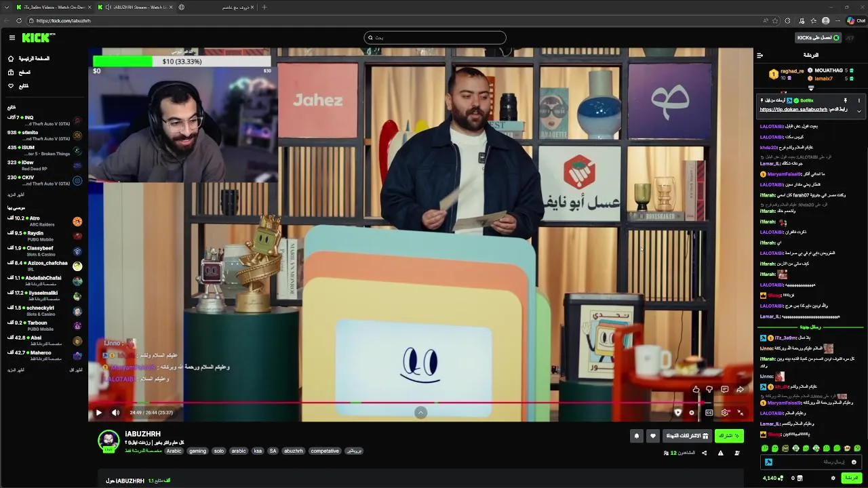Click the viewers count icon

(x=666, y=453)
